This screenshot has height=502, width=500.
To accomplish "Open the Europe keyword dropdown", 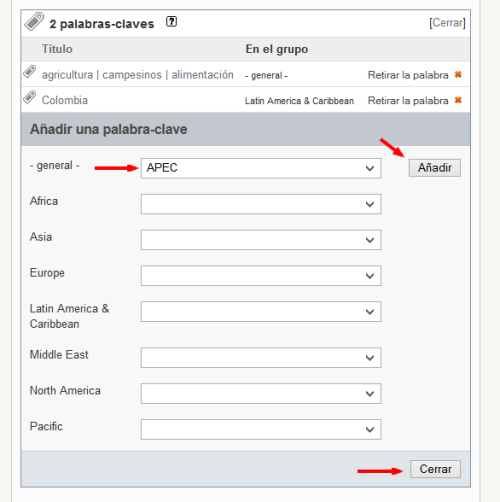I will [261, 276].
